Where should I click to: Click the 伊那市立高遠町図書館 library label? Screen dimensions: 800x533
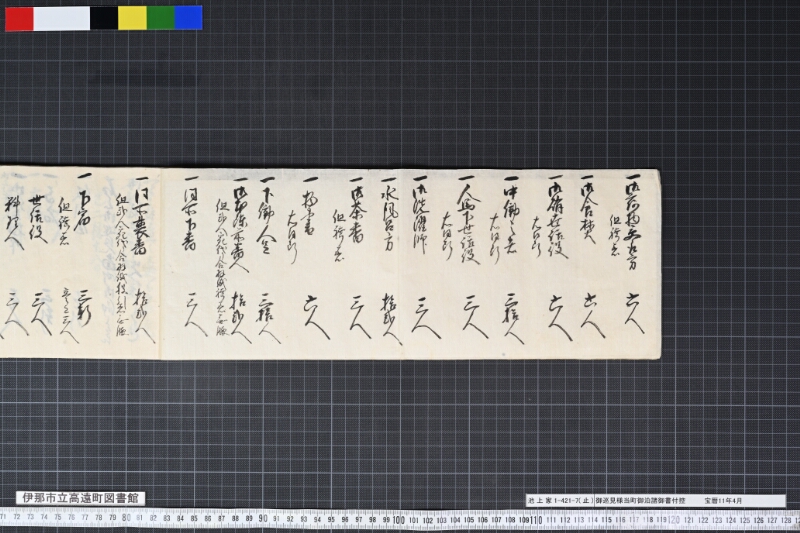point(81,498)
